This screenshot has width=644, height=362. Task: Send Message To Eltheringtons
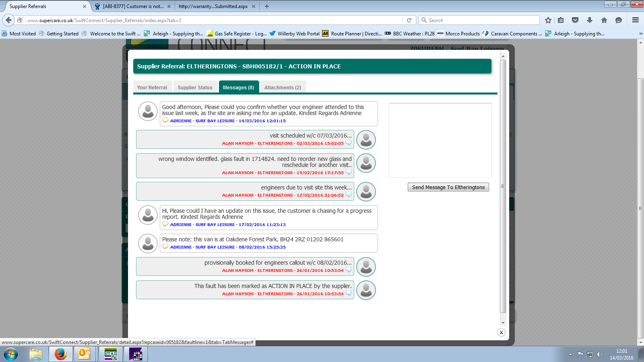tap(448, 187)
